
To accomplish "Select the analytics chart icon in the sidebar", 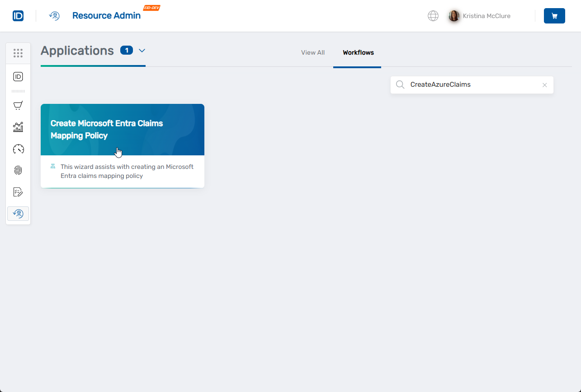I will (x=18, y=127).
